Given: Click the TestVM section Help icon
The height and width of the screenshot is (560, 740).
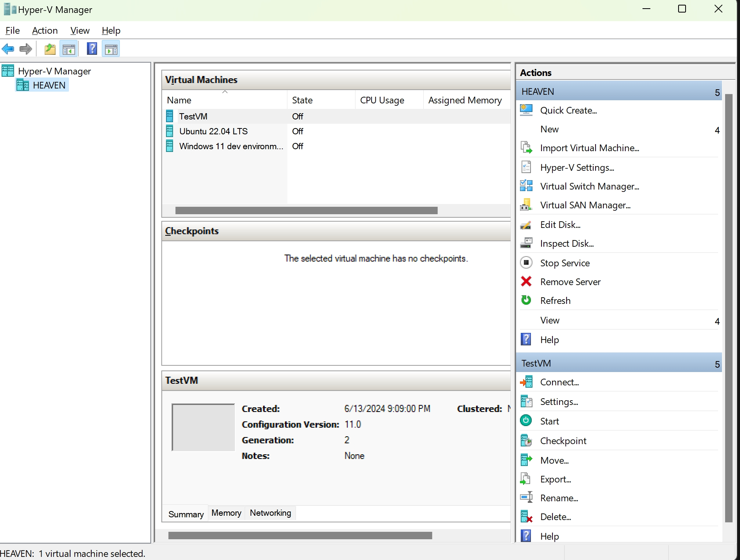Looking at the screenshot, I should 526,536.
